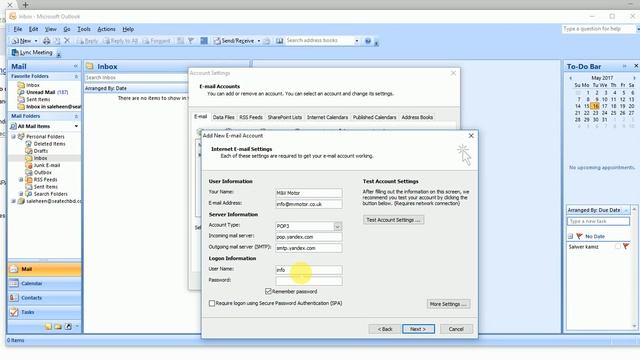
Task: Click in Search address books field
Action: (319, 40)
